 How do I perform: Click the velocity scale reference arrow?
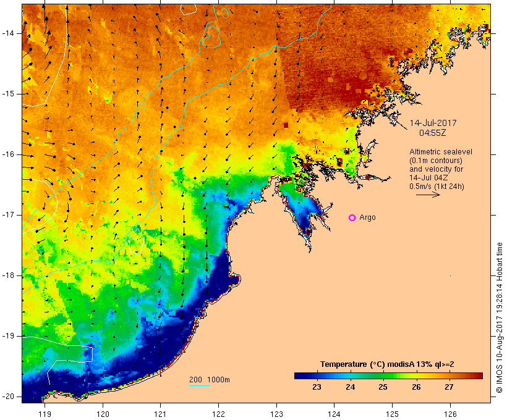(428, 195)
